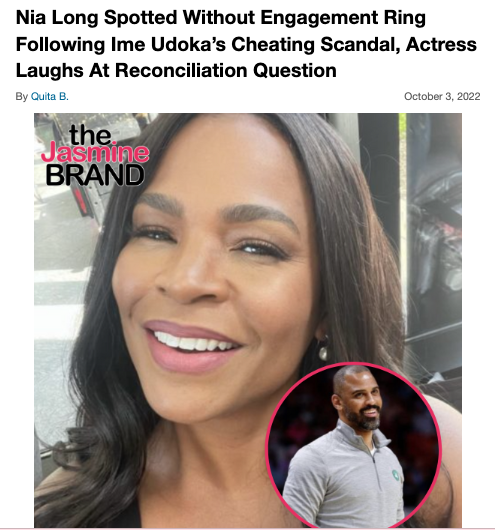
Task: Click the small "the" text atop logo
Action: pos(91,135)
